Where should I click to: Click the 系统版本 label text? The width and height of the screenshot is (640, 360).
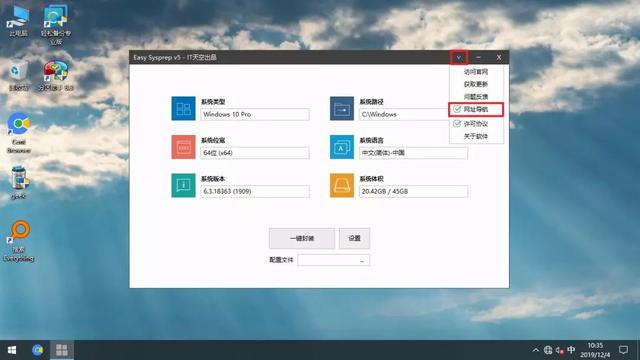213,179
